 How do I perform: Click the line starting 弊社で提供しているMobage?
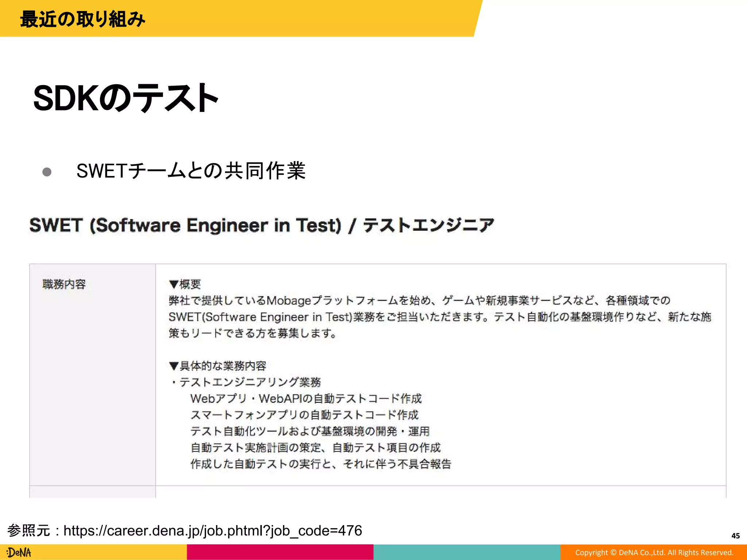pyautogui.click(x=419, y=300)
